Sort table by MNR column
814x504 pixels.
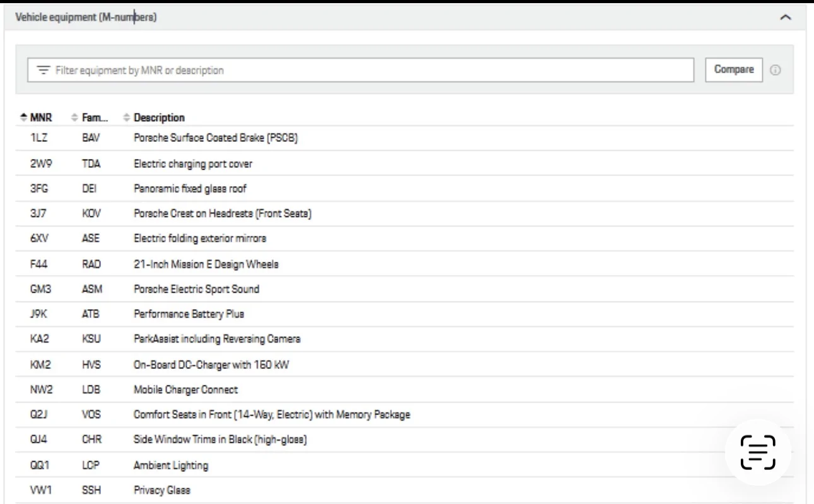point(37,117)
